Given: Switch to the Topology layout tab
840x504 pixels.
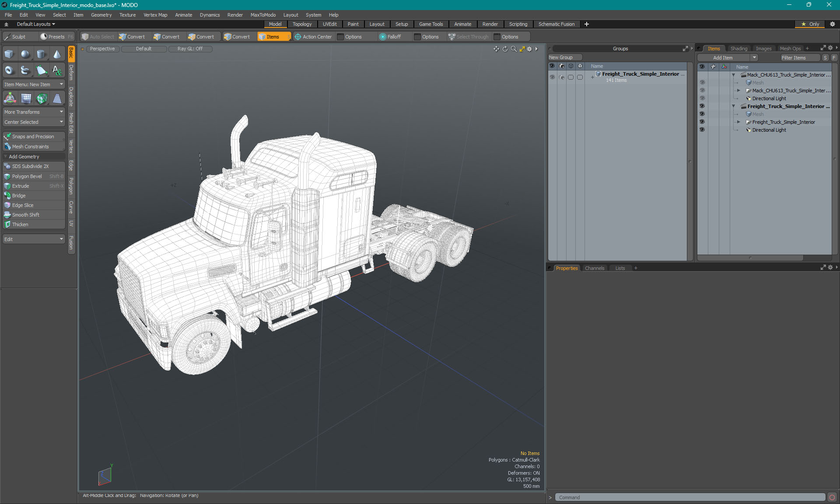Looking at the screenshot, I should coord(302,24).
